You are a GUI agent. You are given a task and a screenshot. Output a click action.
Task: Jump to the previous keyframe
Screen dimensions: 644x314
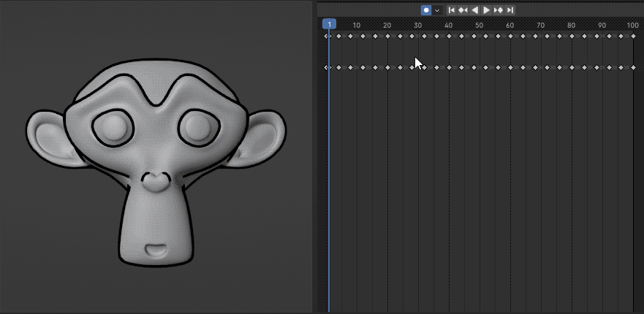(x=463, y=10)
